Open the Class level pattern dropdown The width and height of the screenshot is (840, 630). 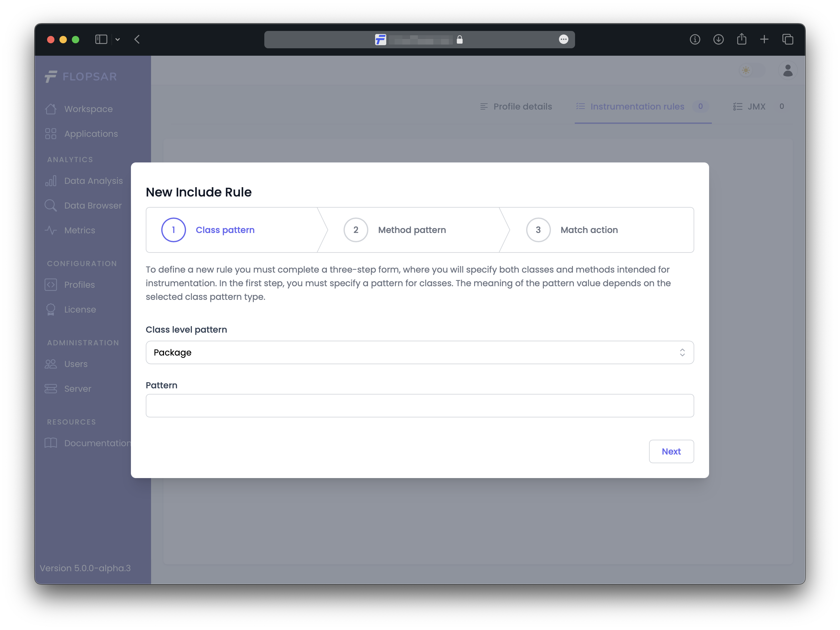(420, 352)
